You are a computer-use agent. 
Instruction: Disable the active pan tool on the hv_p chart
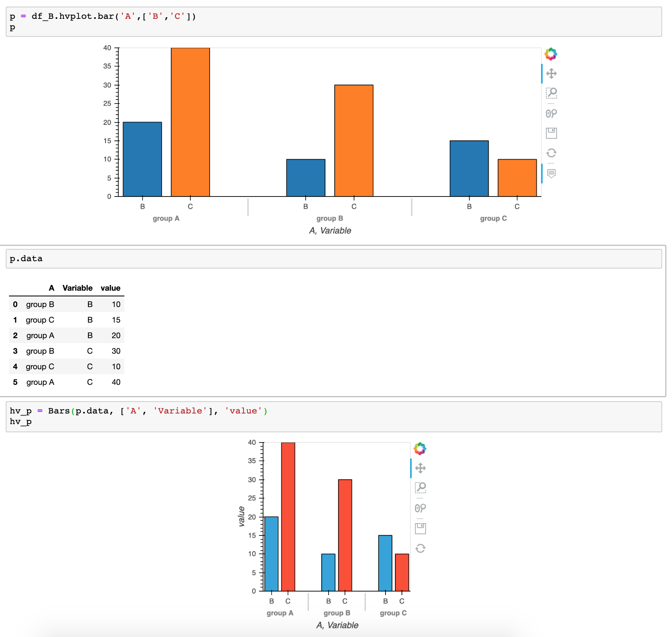(420, 468)
